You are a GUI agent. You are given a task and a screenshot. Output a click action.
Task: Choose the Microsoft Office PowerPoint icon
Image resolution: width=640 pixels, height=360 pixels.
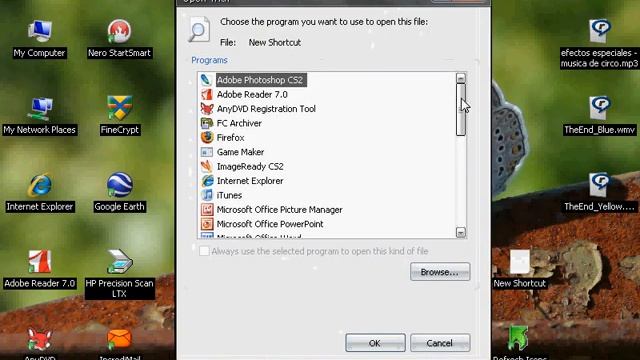207,224
